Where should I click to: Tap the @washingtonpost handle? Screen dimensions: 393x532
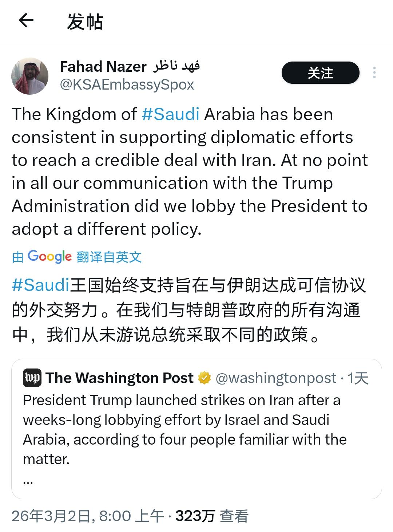[276, 378]
